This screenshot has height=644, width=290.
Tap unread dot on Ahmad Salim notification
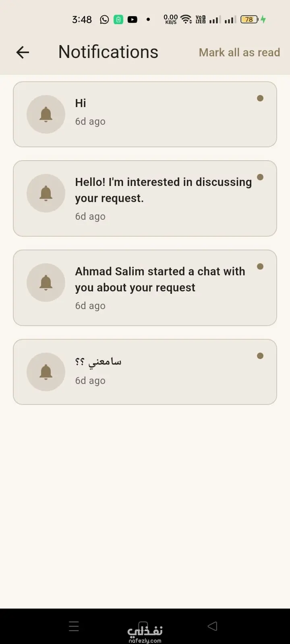tap(260, 266)
